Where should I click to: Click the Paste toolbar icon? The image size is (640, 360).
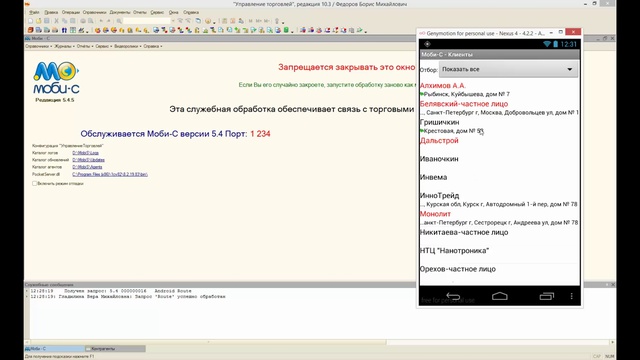(73, 21)
